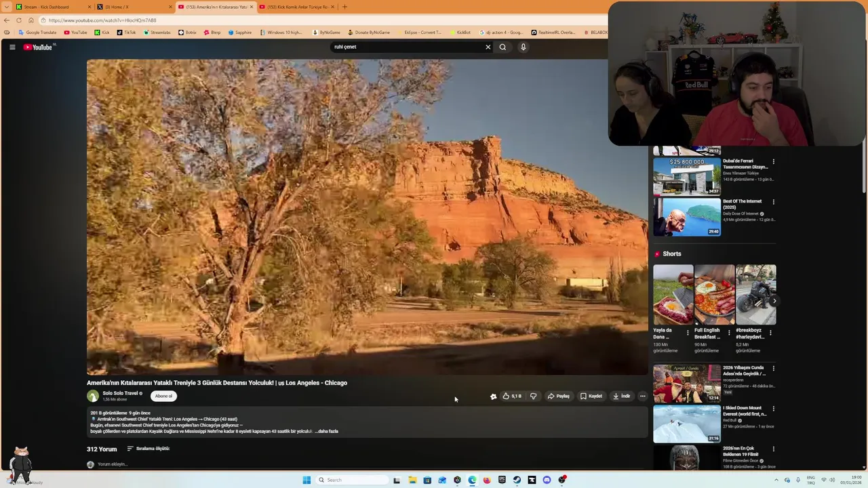Show hidden system tray icons chevron
This screenshot has height=488, width=868.
coord(776,480)
